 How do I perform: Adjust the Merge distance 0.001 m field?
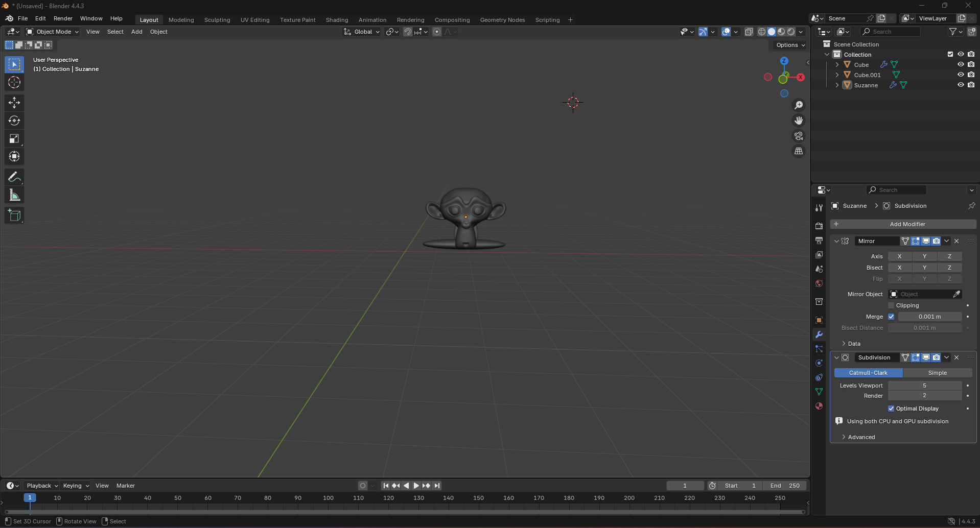(x=930, y=317)
